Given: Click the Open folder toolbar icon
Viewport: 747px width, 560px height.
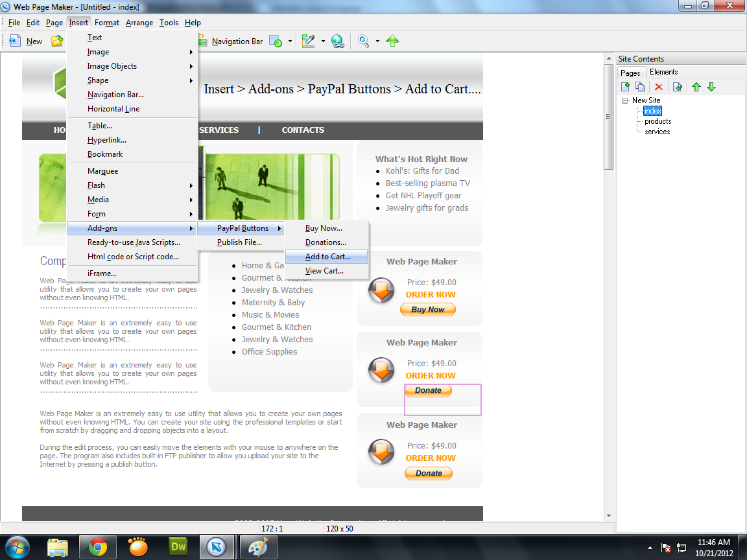Looking at the screenshot, I should (57, 41).
